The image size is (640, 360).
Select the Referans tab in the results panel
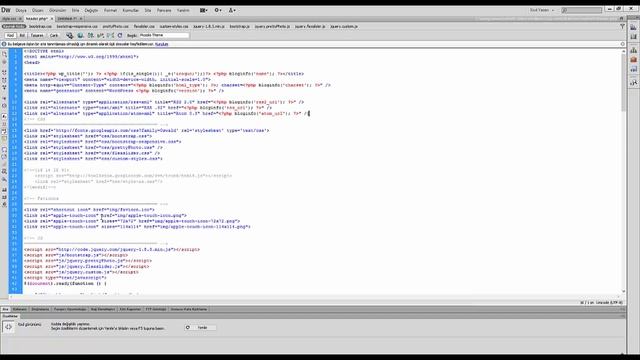click(19, 309)
